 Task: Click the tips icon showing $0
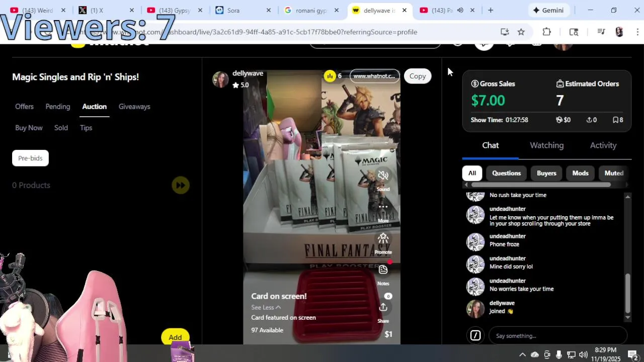click(x=558, y=120)
